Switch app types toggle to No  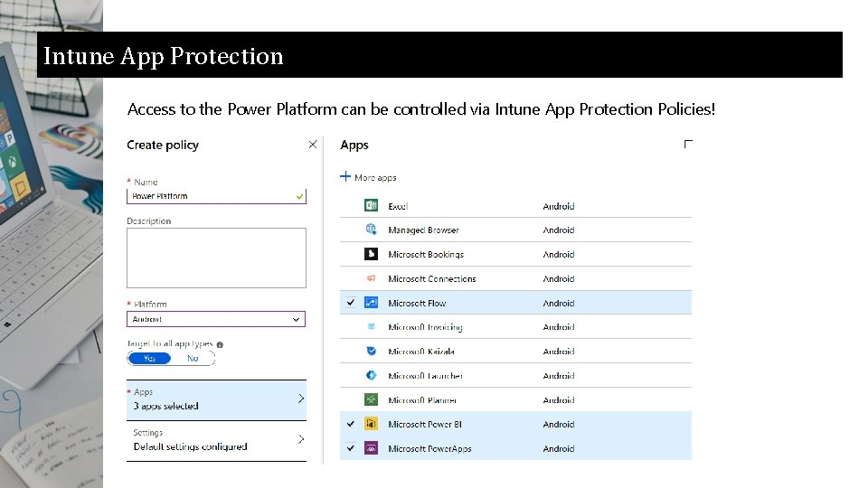[x=193, y=359]
